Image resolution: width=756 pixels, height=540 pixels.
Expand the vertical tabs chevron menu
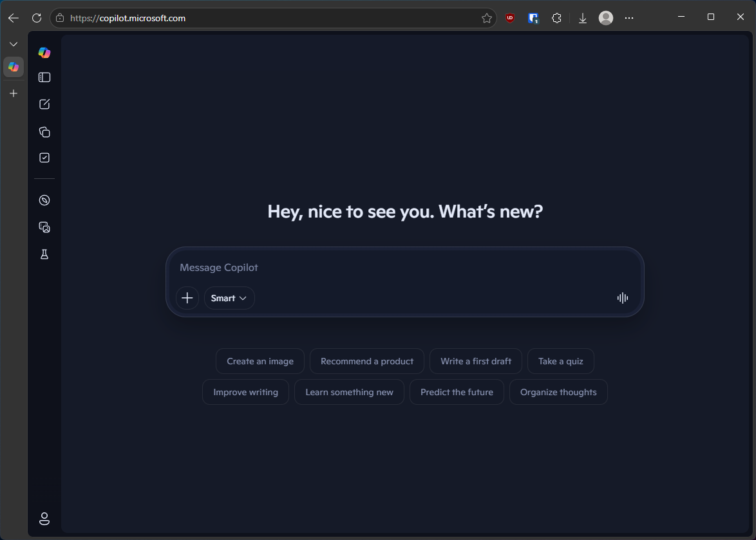click(14, 44)
